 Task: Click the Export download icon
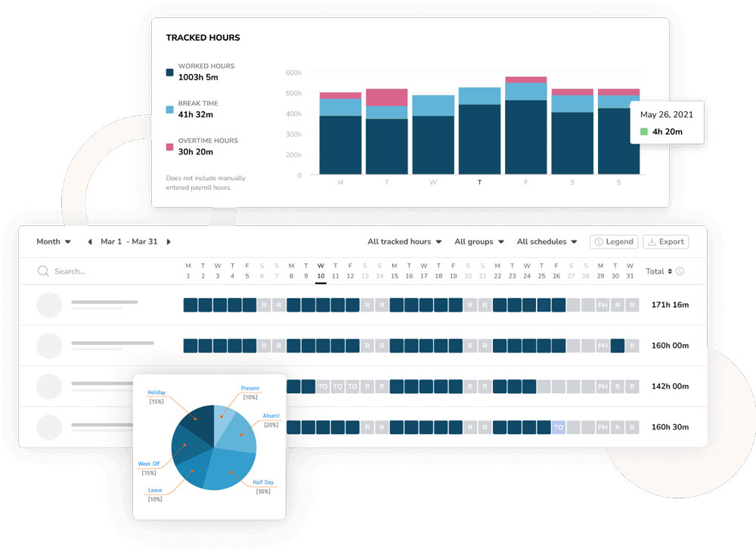(x=653, y=242)
